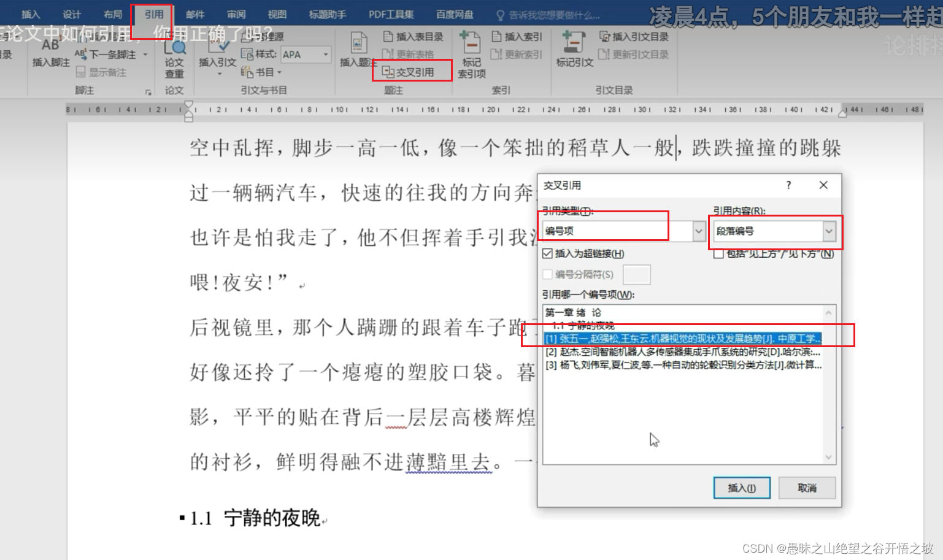Click Insert Table of Figures (插入表目录)

point(413,37)
